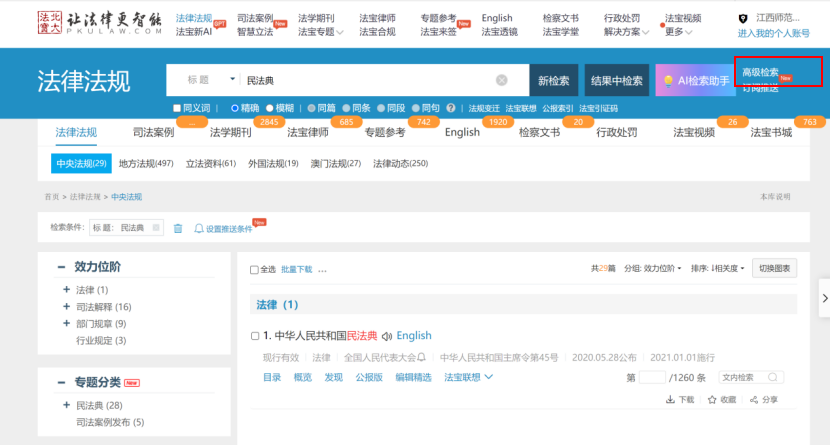Collapse the 效力位阶 section

coord(61,267)
